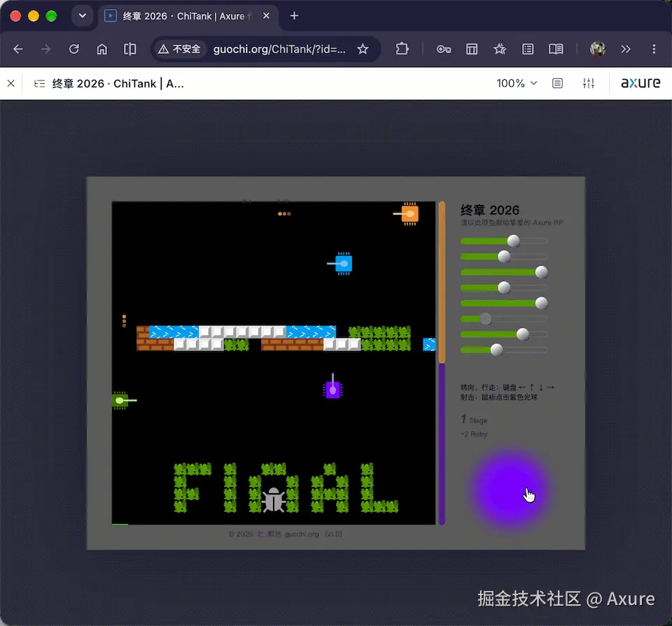Click the green enemy tank
Screen dimensions: 672x626
coord(123,400)
